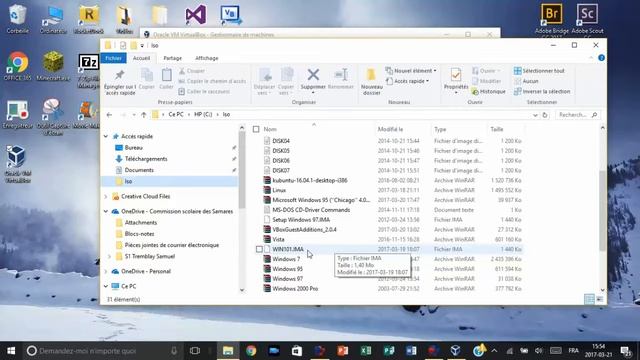Open PowerPoint from the taskbar
640x360 pixels.
[343, 351]
